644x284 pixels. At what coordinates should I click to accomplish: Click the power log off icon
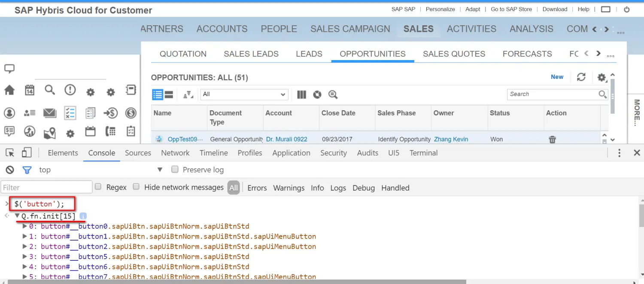click(x=627, y=9)
